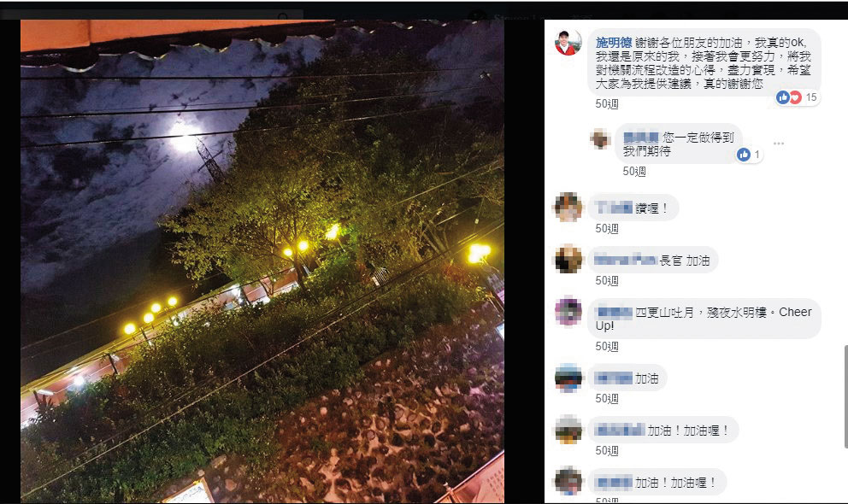Open the avatar beside the short 加油 comment

pos(568,378)
